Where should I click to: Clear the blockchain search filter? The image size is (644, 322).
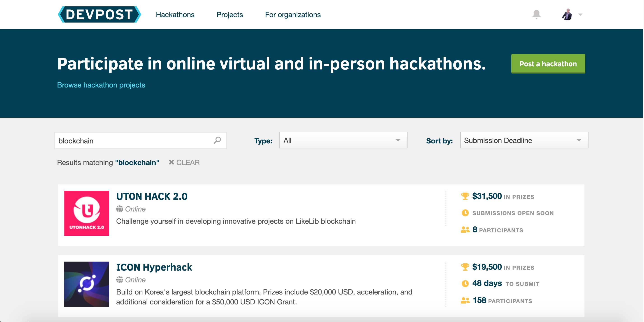[x=184, y=162]
